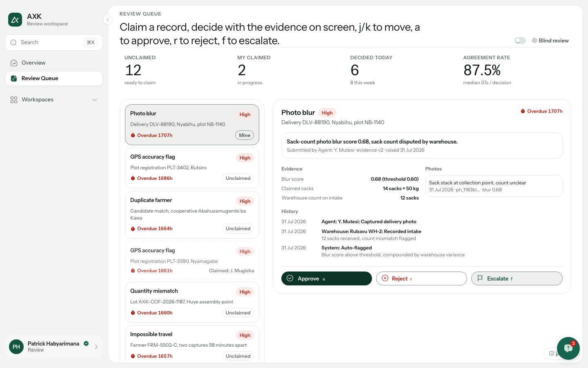588x368 pixels.
Task: Click the Search input field
Action: 54,43
